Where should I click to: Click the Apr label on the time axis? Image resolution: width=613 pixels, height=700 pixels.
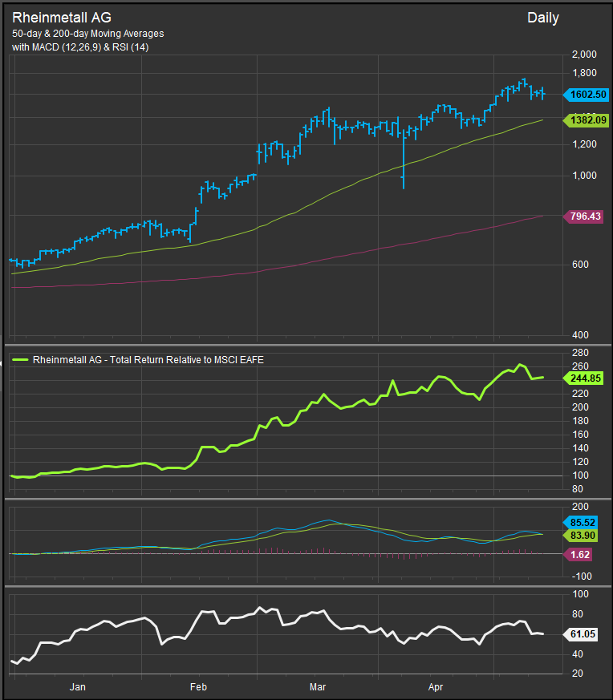(x=436, y=686)
